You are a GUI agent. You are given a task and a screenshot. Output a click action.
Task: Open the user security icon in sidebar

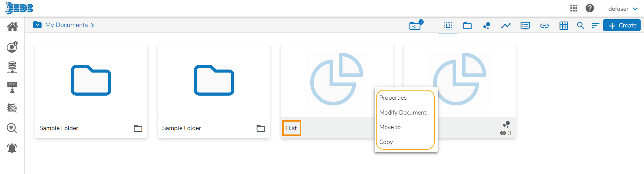click(x=12, y=47)
